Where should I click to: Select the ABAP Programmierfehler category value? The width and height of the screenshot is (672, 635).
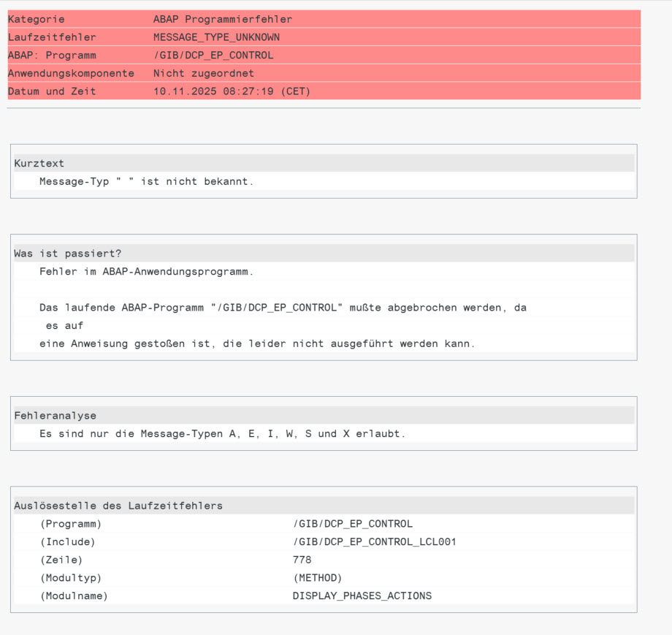(222, 19)
